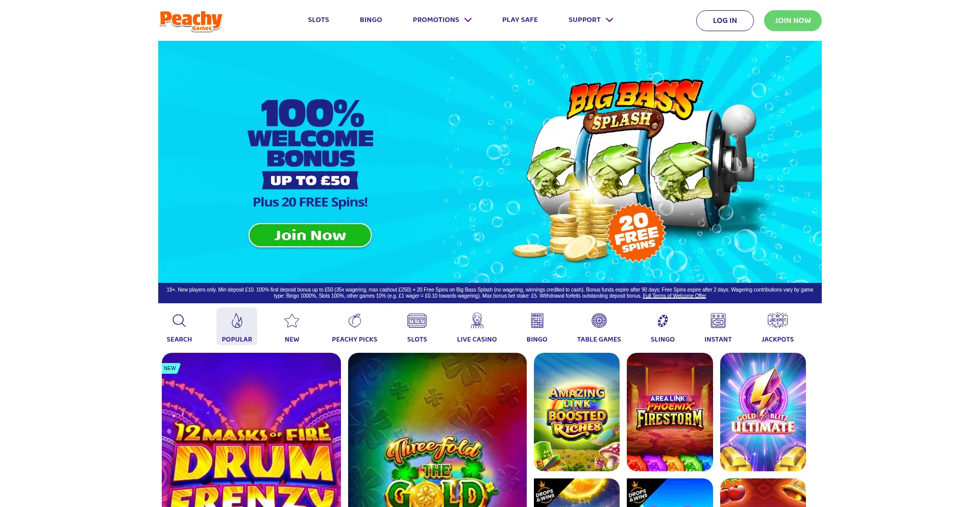Expand the Promotions dropdown menu

[x=442, y=20]
